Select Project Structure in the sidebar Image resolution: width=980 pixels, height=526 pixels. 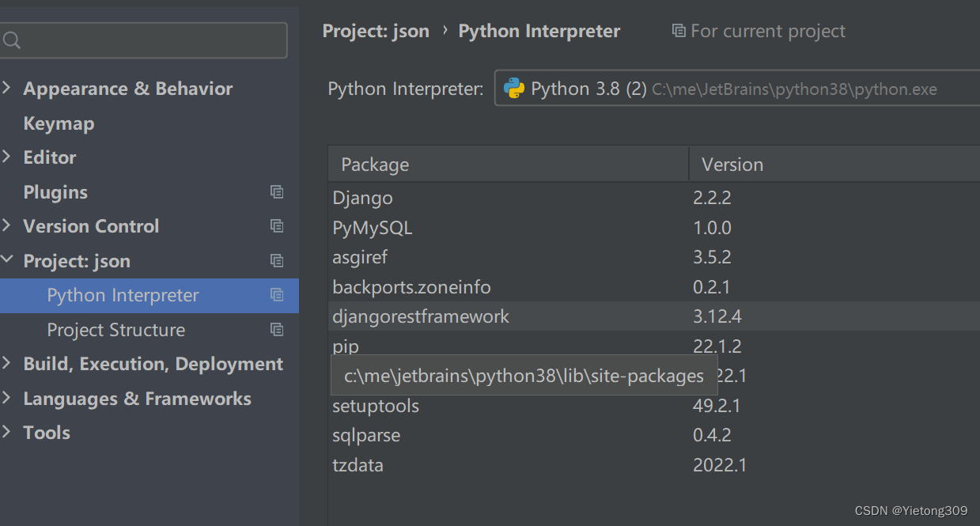117,329
